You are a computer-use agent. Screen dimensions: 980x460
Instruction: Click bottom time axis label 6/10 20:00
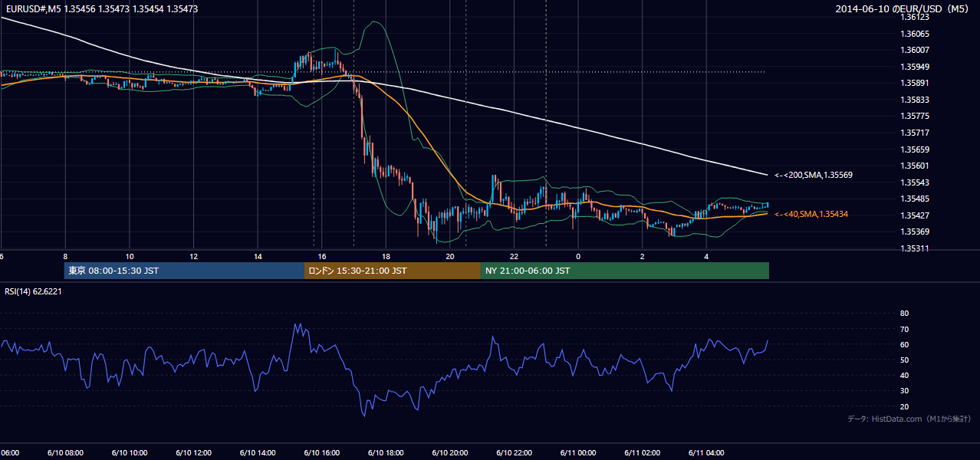(450, 452)
